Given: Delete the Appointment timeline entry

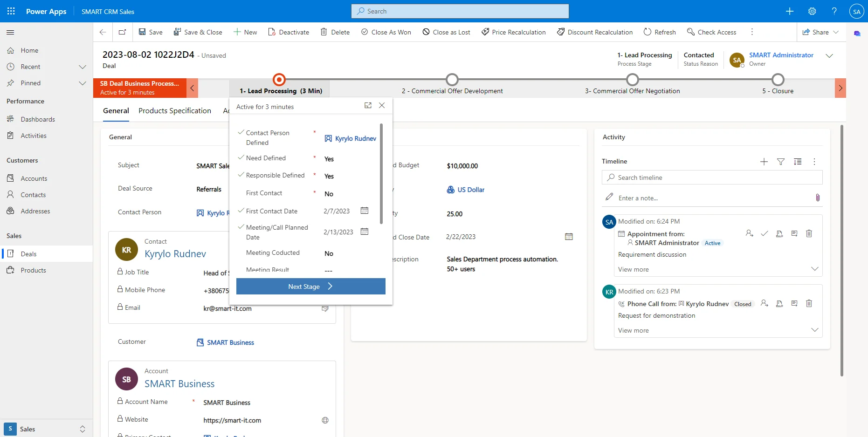Looking at the screenshot, I should click(x=809, y=233).
